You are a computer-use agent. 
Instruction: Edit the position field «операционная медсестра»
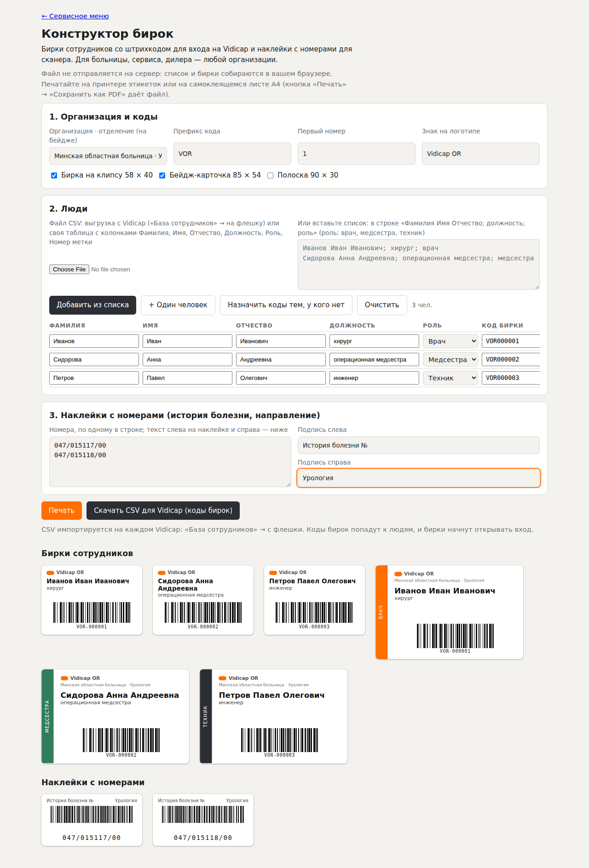click(374, 360)
